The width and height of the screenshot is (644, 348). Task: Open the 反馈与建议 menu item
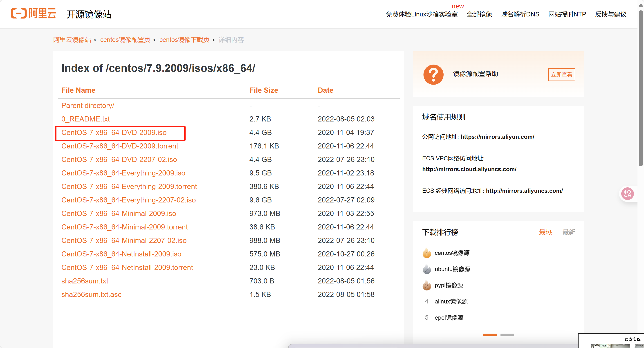tap(611, 14)
